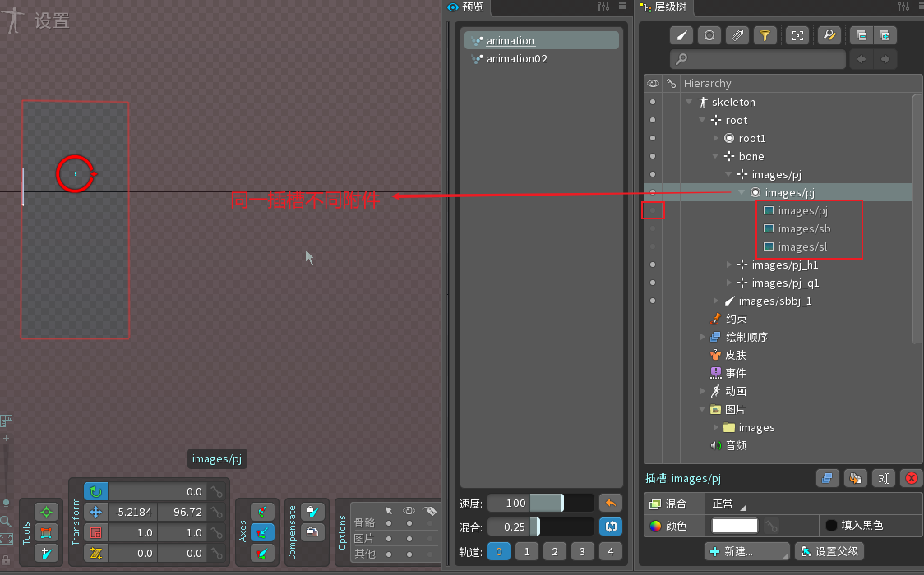Expand the 绘制顺序 draw order node

coord(702,338)
